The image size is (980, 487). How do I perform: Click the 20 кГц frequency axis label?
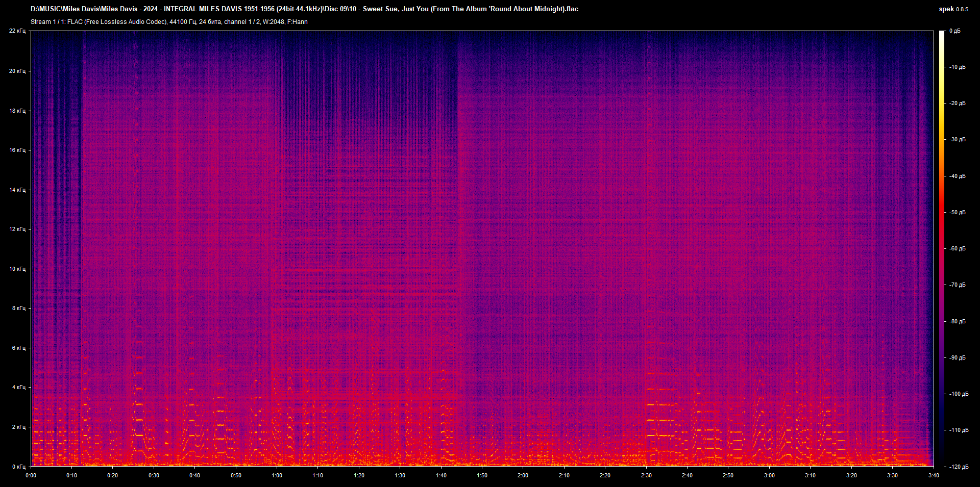(17, 71)
